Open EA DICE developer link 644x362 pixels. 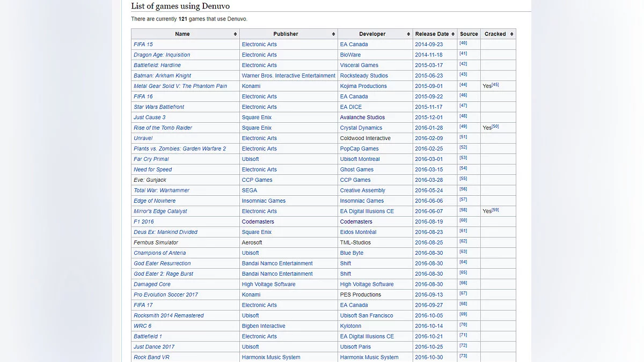(351, 107)
